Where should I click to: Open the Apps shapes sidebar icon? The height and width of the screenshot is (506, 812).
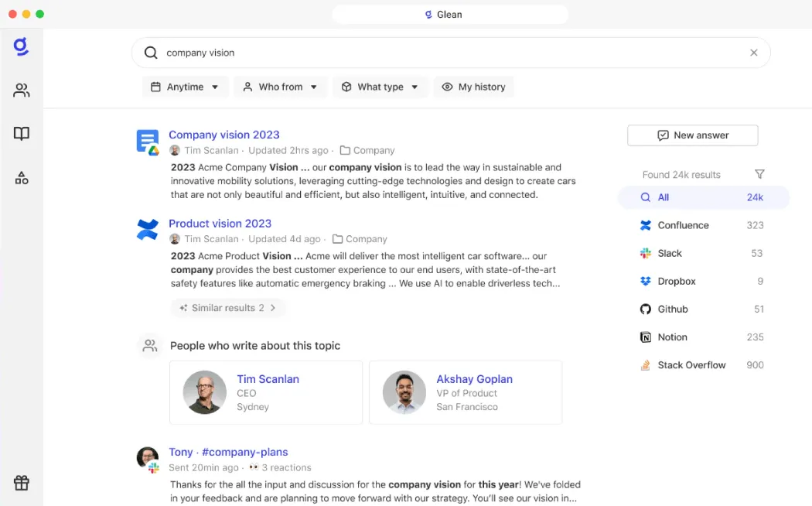point(21,178)
